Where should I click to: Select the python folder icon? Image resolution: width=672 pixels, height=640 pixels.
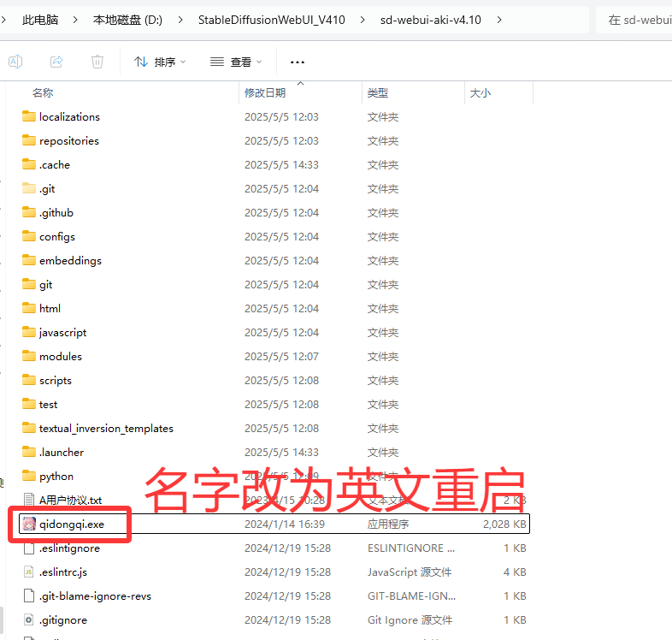[29, 476]
